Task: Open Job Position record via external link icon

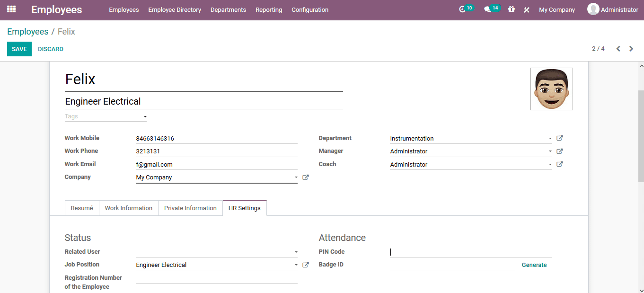Action: [x=305, y=265]
